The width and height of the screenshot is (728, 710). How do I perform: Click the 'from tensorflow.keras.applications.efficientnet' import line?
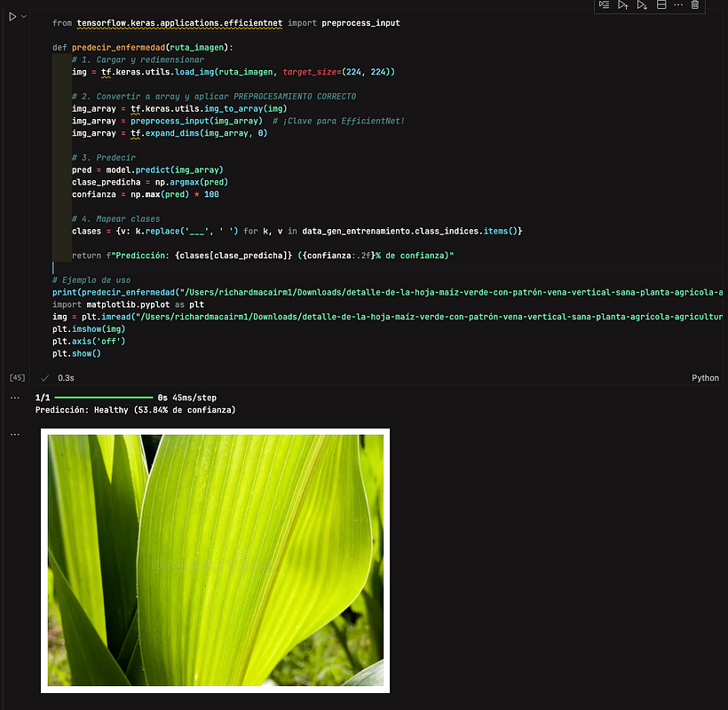point(226,23)
